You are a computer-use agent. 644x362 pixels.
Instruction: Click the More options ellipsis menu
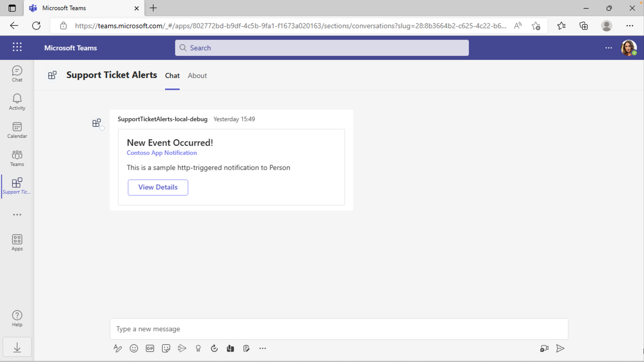click(609, 48)
